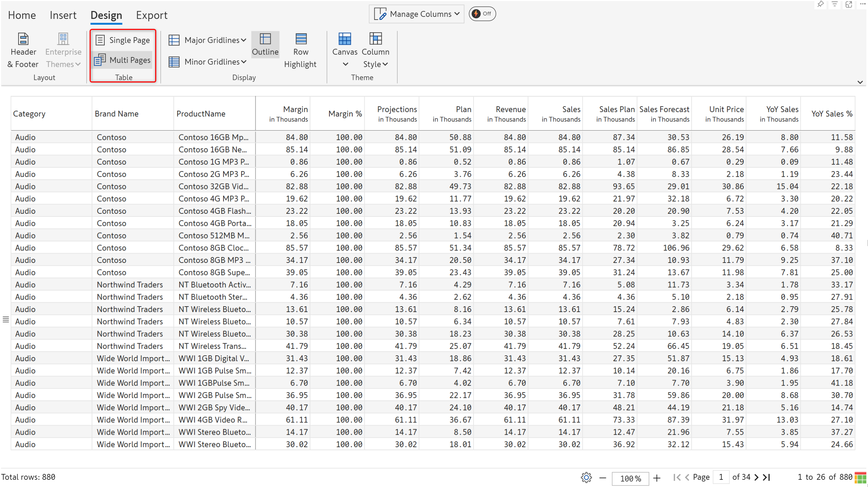Click the settings gear in the footer
The height and width of the screenshot is (487, 868).
pos(586,477)
